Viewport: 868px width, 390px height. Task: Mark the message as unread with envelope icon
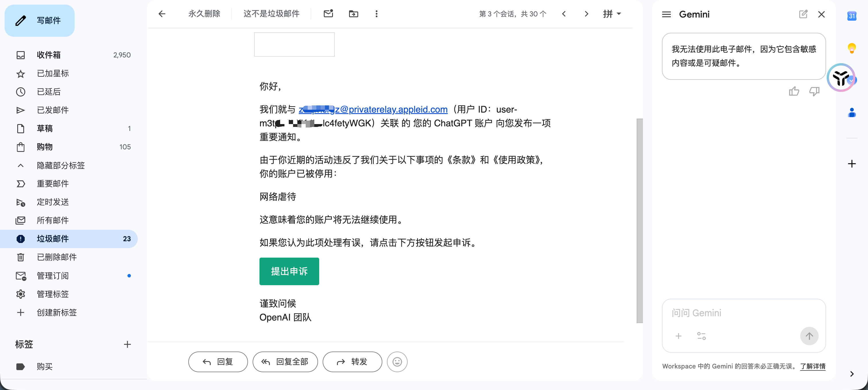[x=328, y=14]
